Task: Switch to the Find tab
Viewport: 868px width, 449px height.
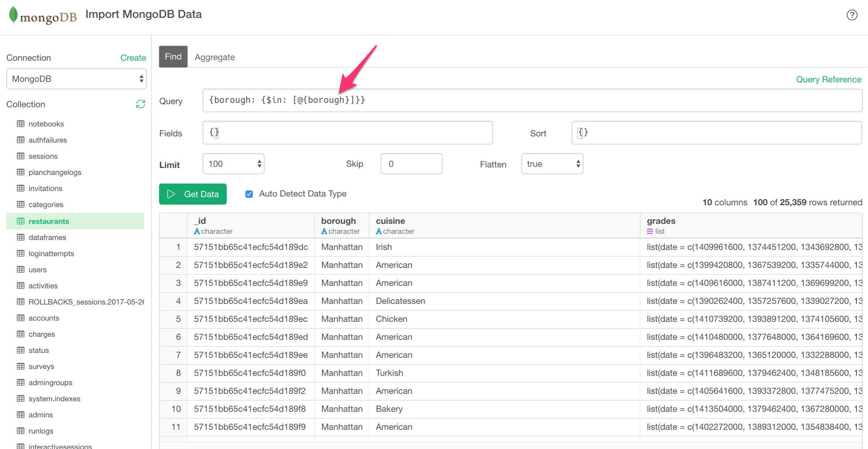Action: [173, 56]
